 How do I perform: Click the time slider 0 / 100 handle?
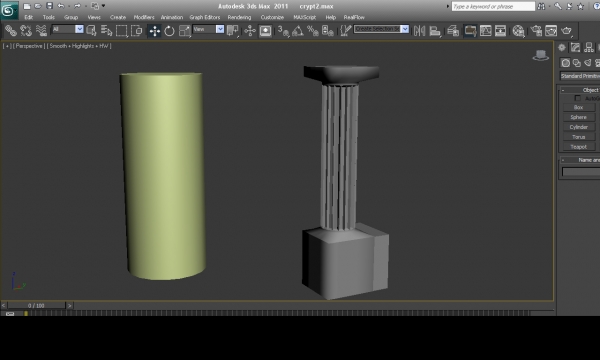(36, 305)
